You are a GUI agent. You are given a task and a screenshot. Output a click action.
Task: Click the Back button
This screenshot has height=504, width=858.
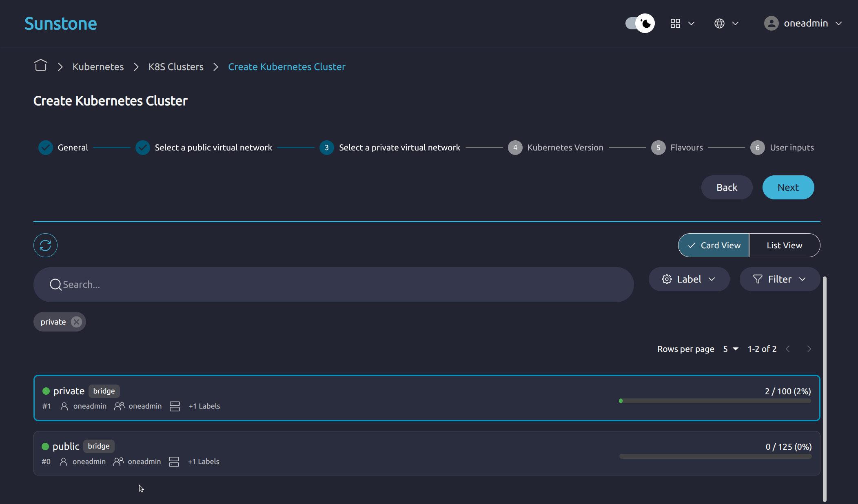[727, 187]
